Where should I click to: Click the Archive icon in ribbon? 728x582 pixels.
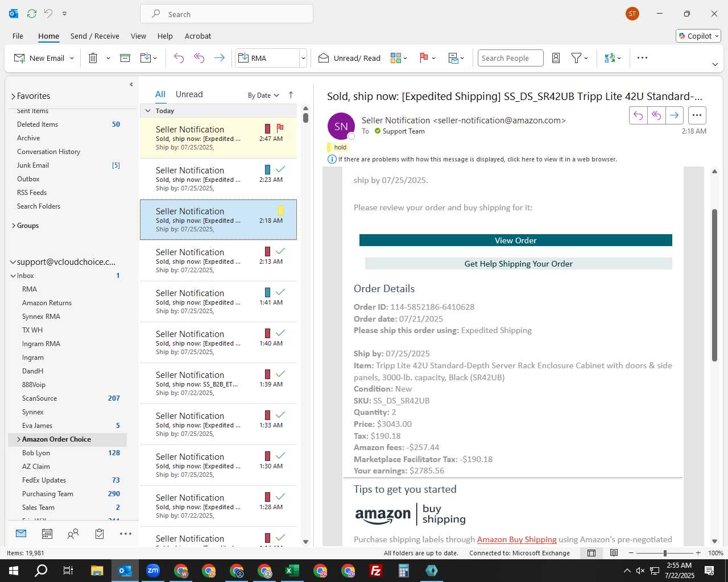(125, 58)
